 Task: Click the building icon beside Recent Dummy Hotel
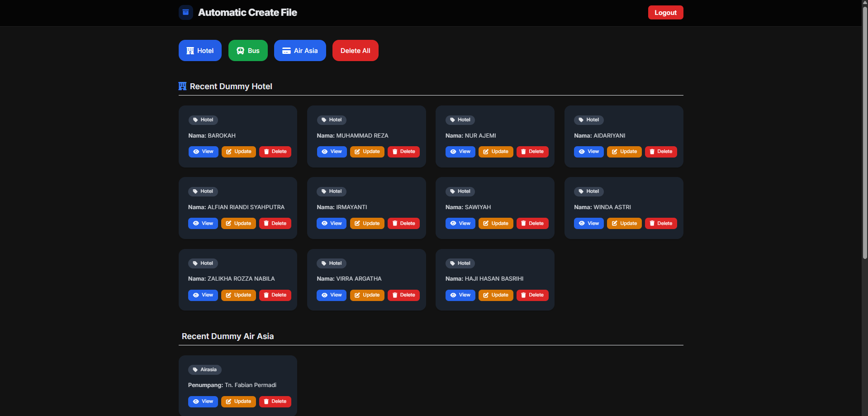pos(183,86)
